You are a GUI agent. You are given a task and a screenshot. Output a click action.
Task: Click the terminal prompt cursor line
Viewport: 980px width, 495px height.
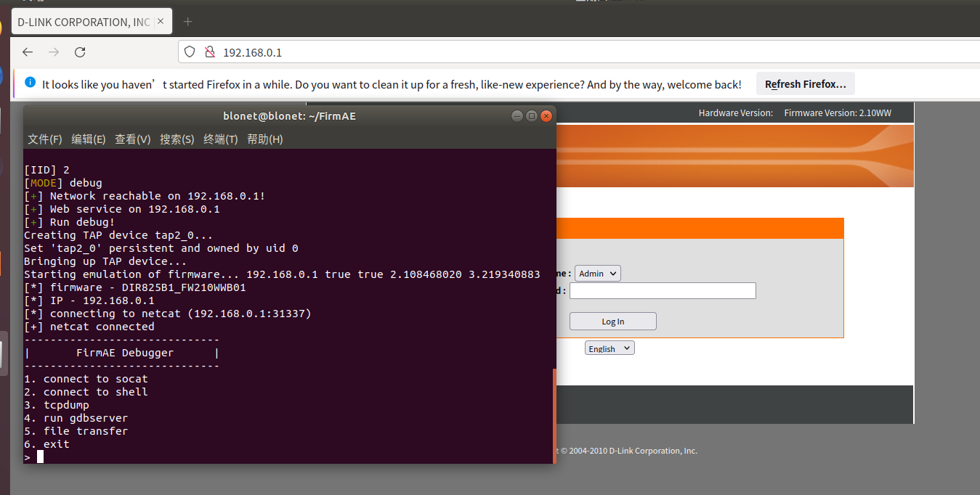tap(34, 457)
